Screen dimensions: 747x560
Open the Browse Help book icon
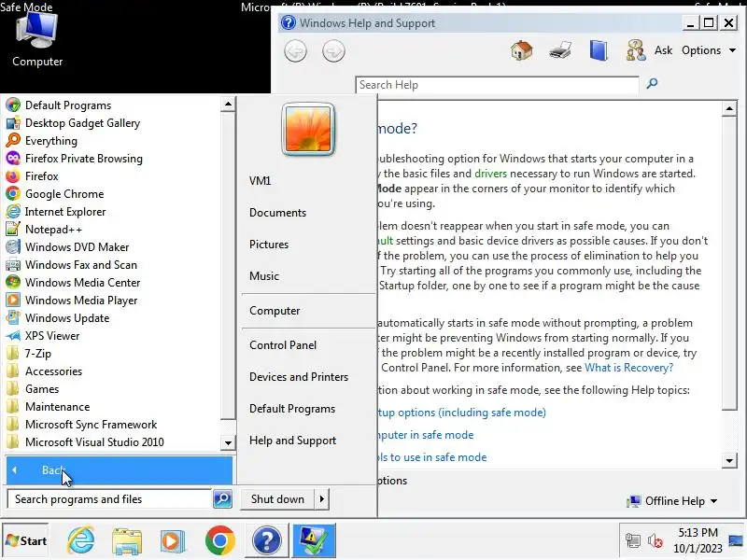tap(598, 50)
